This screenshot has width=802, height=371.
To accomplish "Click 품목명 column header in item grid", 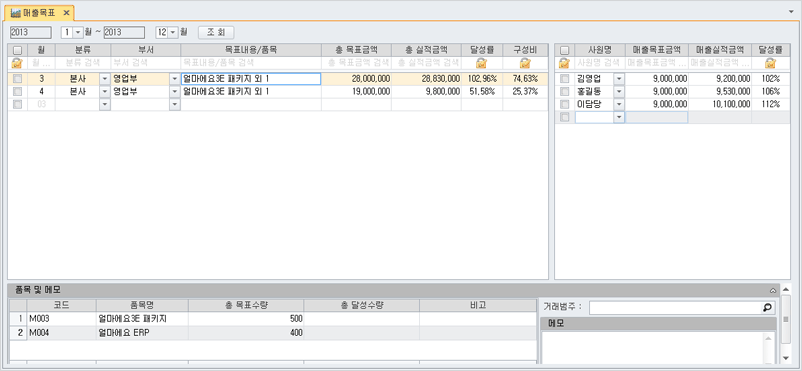I will [142, 305].
